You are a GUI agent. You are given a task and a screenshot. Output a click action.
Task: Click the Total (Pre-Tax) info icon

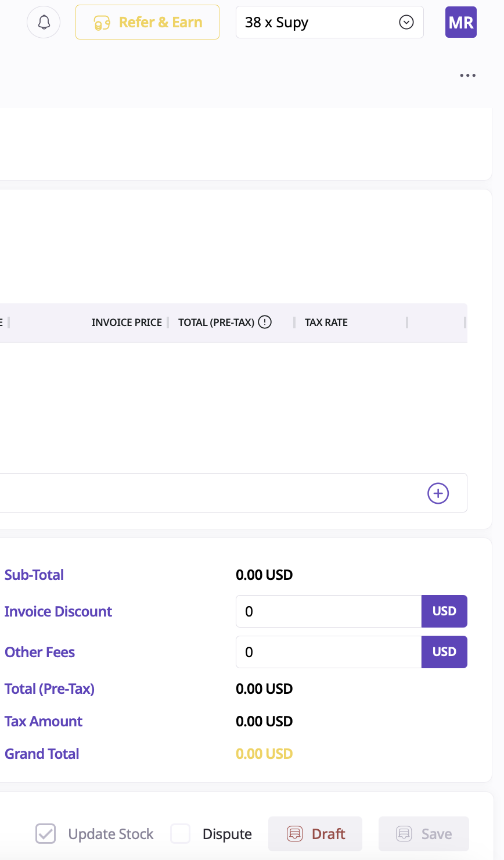265,322
